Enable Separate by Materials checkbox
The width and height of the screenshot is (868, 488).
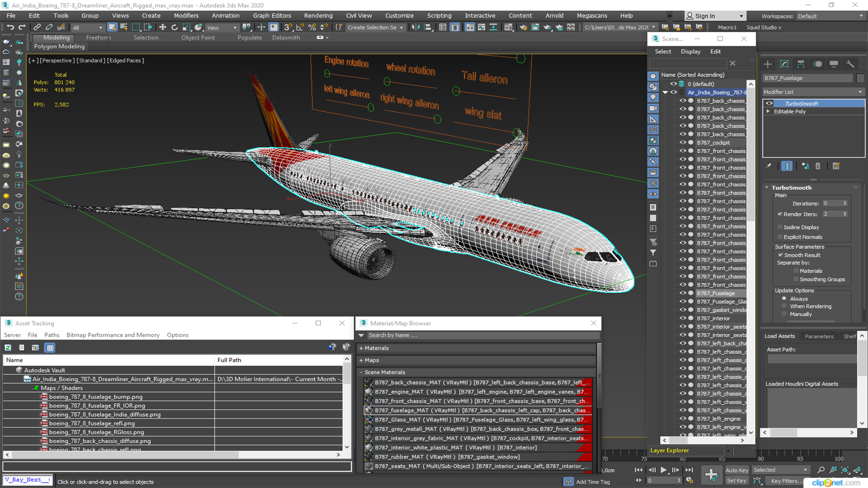pyautogui.click(x=796, y=271)
